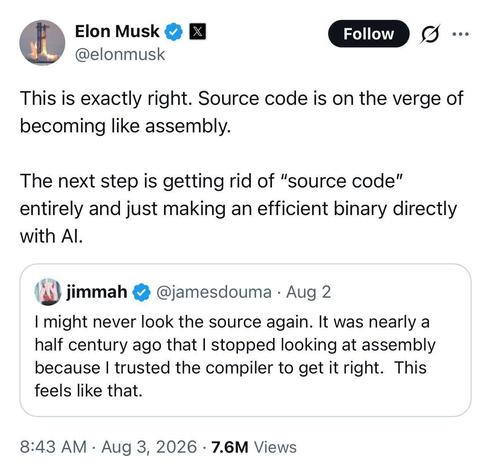Viewport: 491px width, 468px height.
Task: Click the blue verified badge beside Elon Musk
Action: point(174,32)
